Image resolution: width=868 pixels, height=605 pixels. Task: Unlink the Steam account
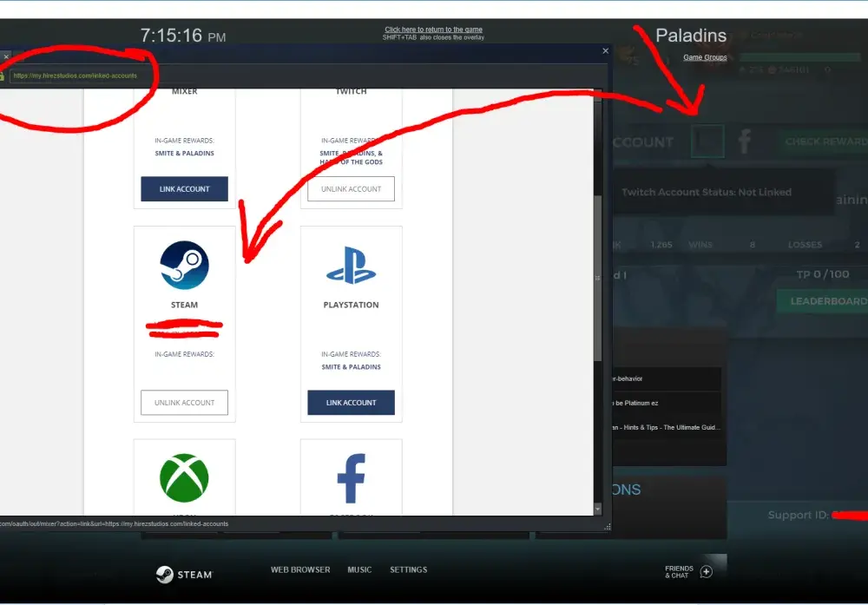[184, 403]
